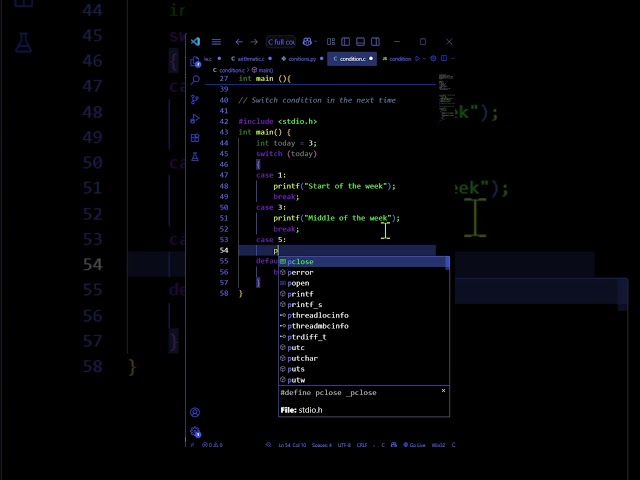640x480 pixels.
Task: Go forward with the right arrow
Action: [x=254, y=42]
